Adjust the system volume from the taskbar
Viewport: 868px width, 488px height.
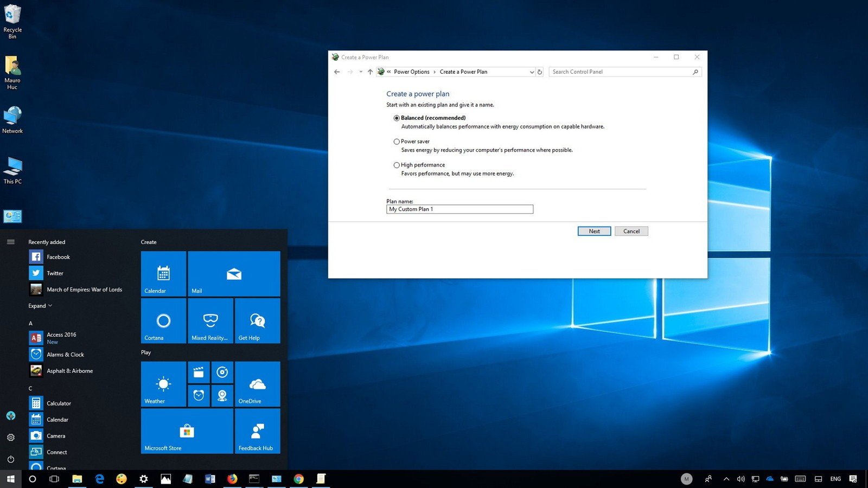coord(741,479)
